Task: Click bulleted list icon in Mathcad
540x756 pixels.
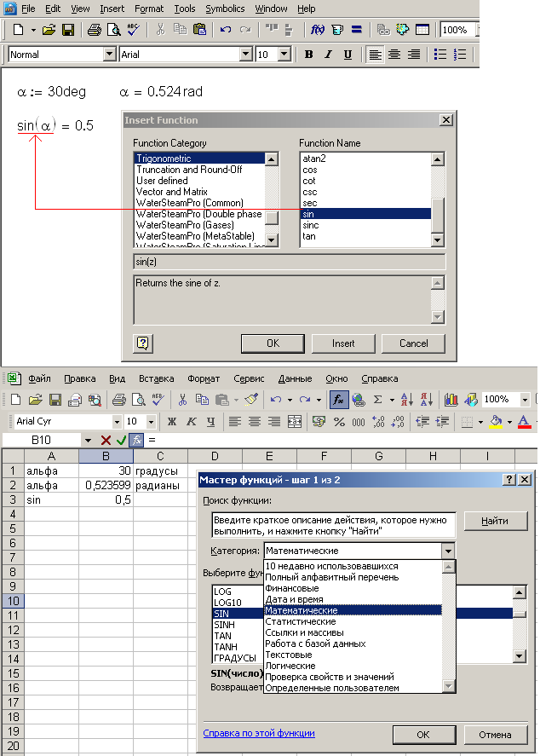Action: click(439, 55)
